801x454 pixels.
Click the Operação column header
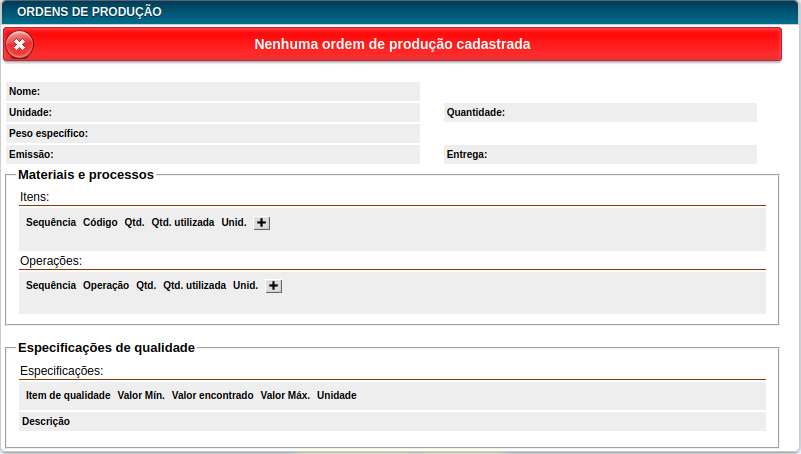pyautogui.click(x=106, y=285)
